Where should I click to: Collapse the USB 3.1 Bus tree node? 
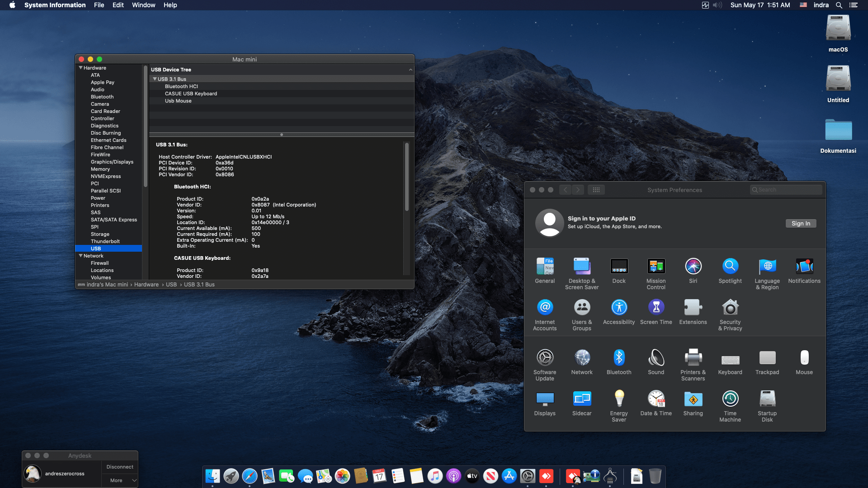tap(155, 79)
